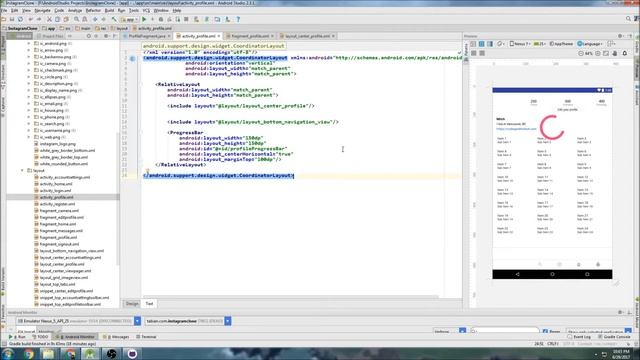This screenshot has height=360, width=640.
Task: Click the Undo arrow icon
Action: pyautogui.click(x=31, y=19)
